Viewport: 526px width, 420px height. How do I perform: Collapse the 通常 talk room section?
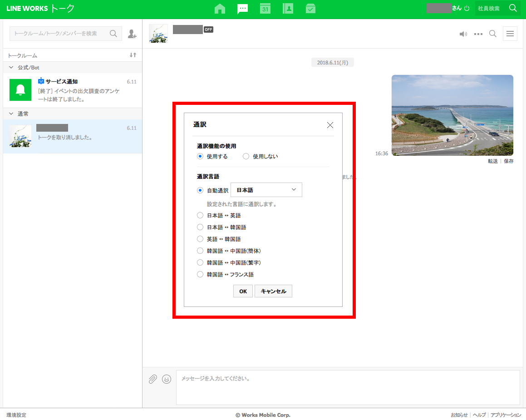(11, 114)
